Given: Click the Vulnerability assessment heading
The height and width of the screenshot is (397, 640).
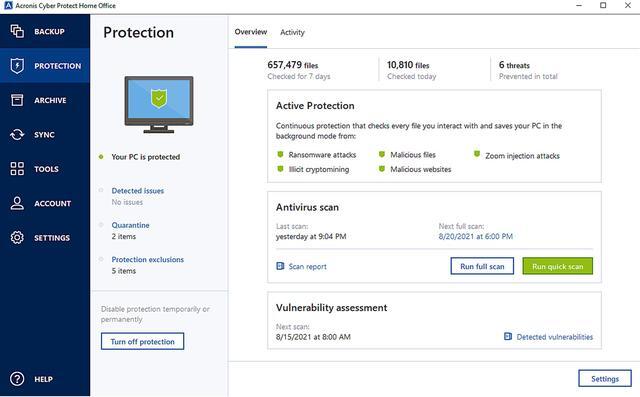Looking at the screenshot, I should pos(331,308).
